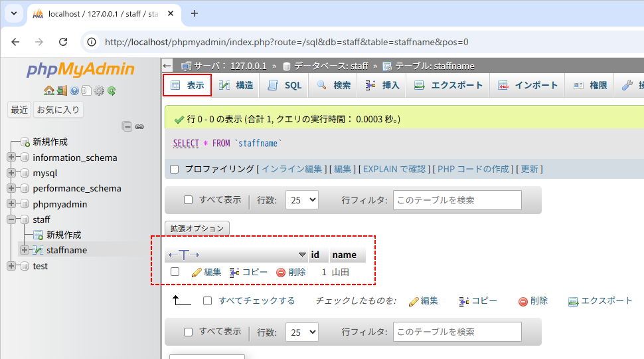
Task: Click the browser forward arrow
Action: (x=39, y=42)
